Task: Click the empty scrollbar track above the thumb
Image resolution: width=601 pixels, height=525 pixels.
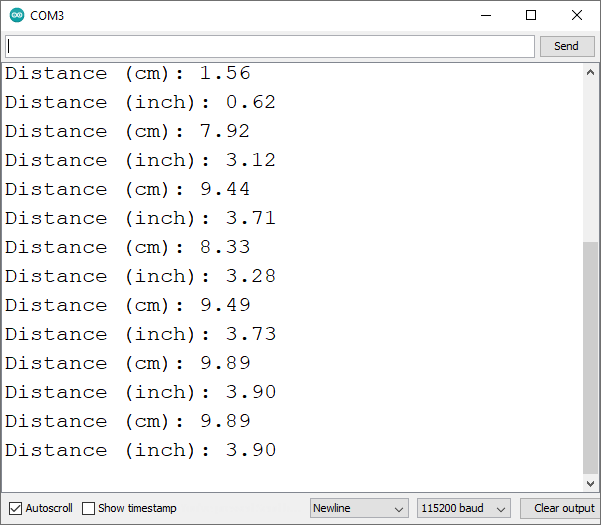Action: [591, 160]
